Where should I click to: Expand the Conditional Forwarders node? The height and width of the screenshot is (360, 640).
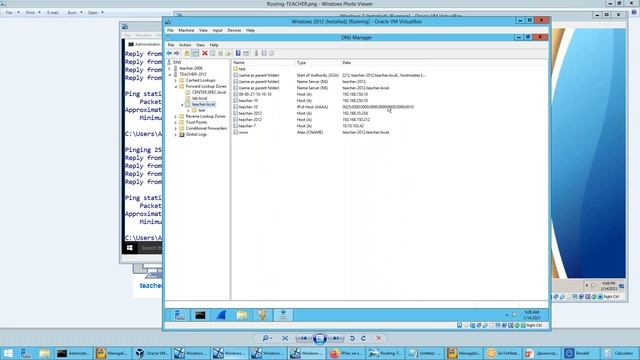point(176,129)
